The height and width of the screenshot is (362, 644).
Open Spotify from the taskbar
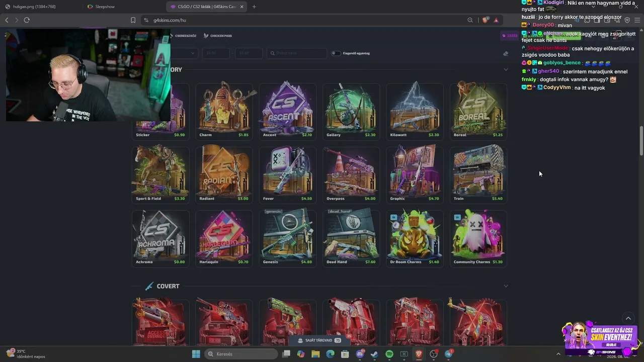coord(389,354)
